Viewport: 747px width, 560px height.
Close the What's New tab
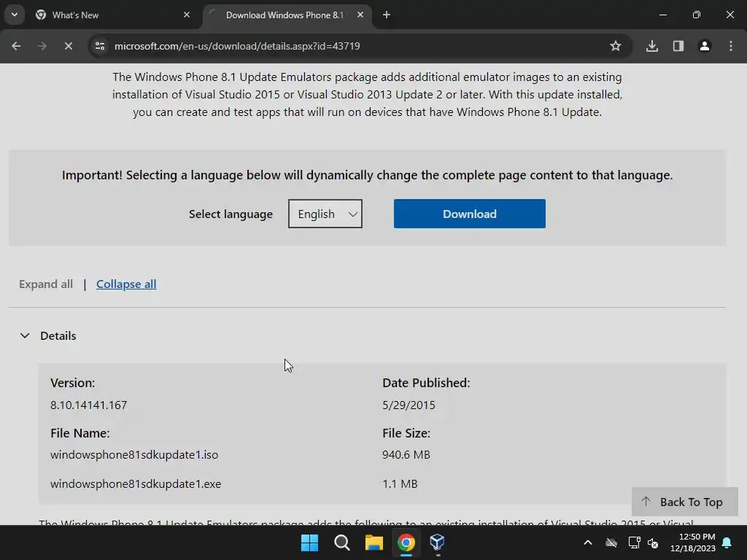tap(187, 15)
